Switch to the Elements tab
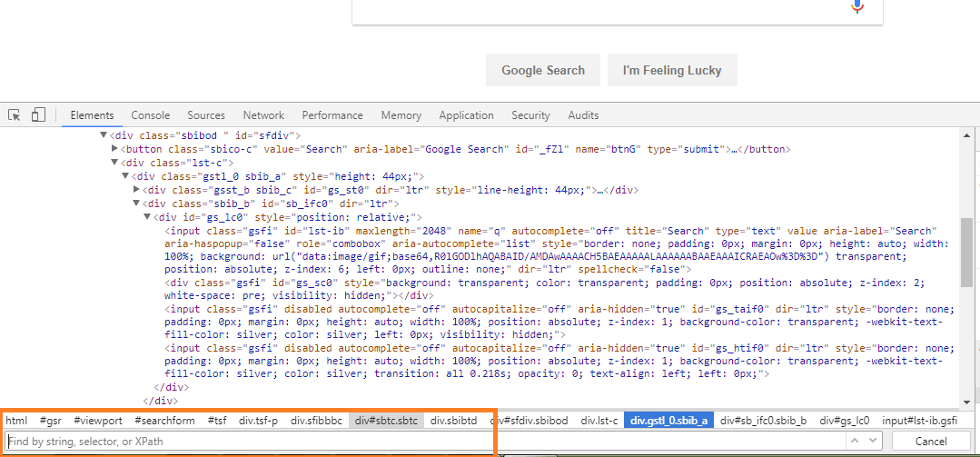 [x=92, y=115]
